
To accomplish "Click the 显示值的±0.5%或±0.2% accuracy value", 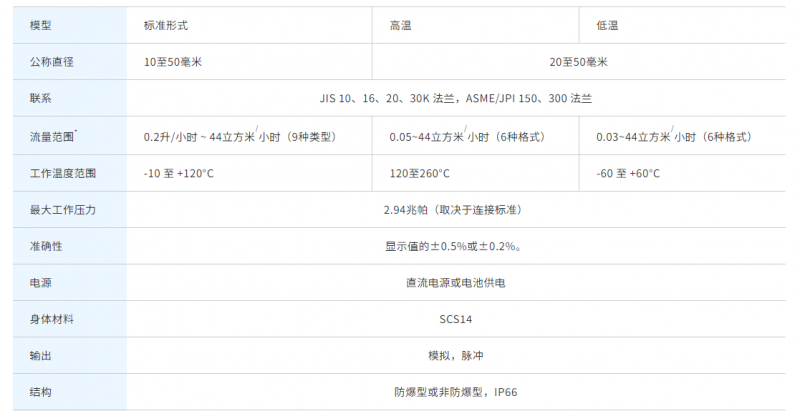I will click(455, 246).
